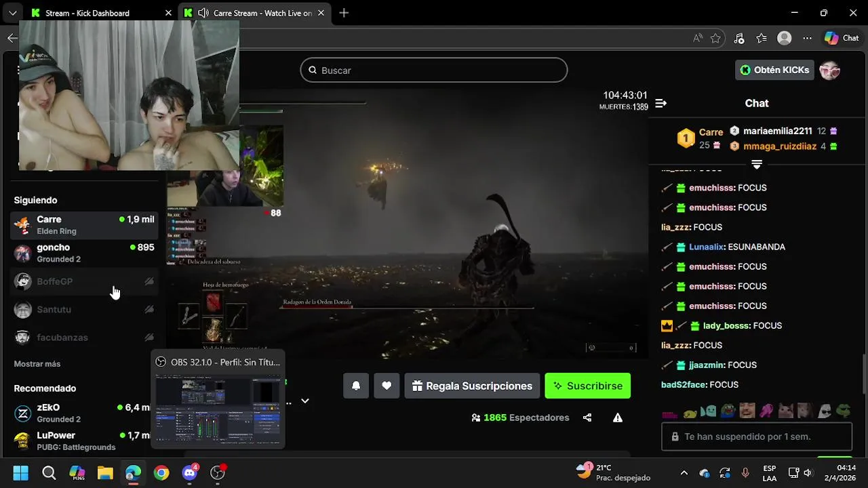Go back to previous page

12,38
